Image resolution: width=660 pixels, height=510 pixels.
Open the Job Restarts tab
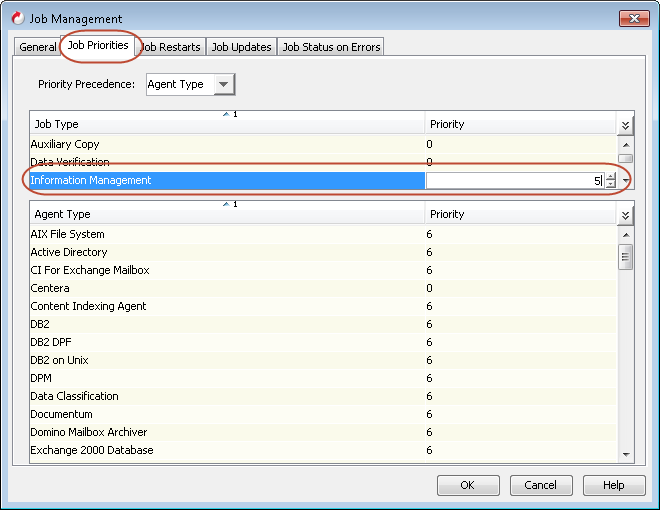(x=170, y=47)
